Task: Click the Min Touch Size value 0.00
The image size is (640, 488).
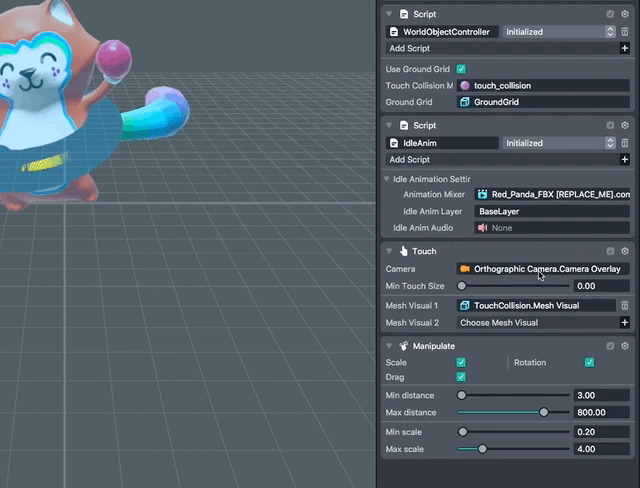Action: [x=601, y=286]
